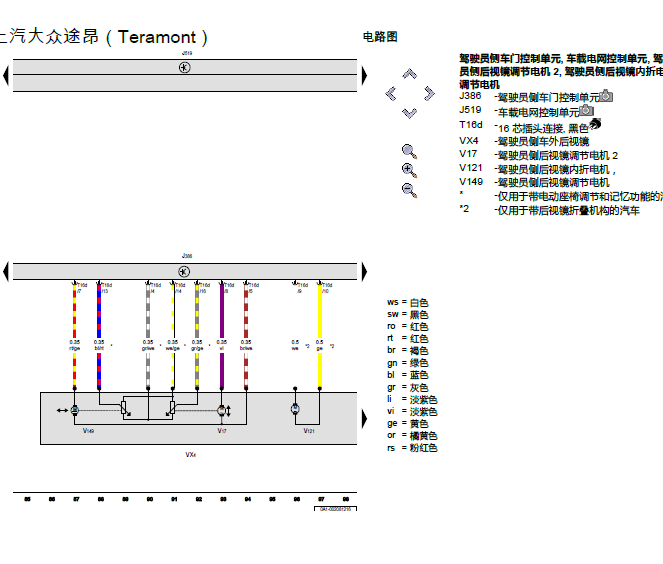
Task: Click the 'gr = 灰色' color code entry
Action: [x=408, y=387]
